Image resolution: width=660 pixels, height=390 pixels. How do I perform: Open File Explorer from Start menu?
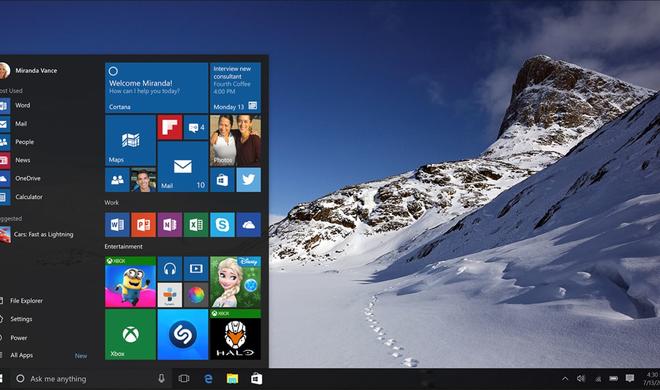[22, 300]
